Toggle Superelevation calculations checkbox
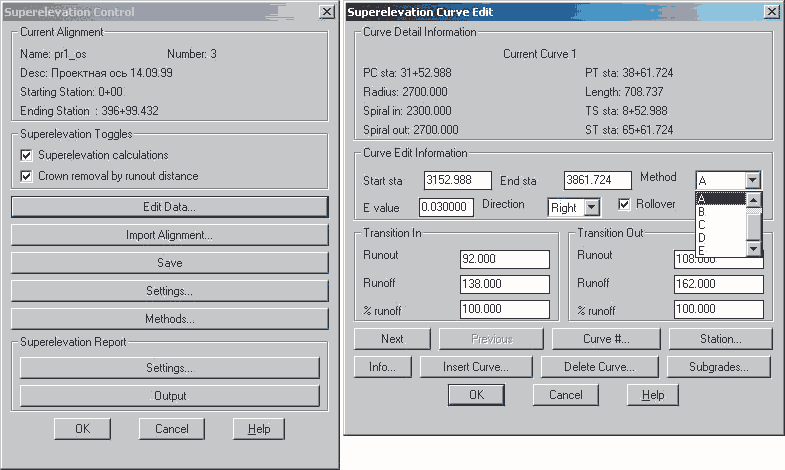The width and height of the screenshot is (785, 470). (x=27, y=155)
